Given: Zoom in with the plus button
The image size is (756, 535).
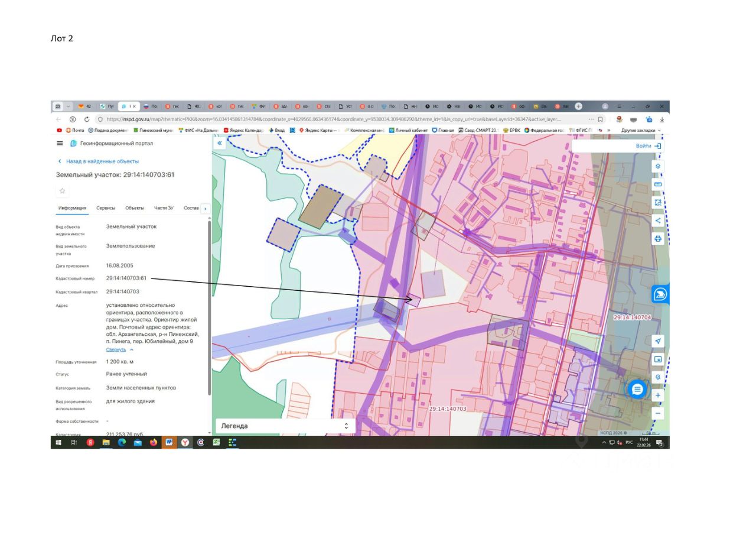Looking at the screenshot, I should (x=658, y=395).
